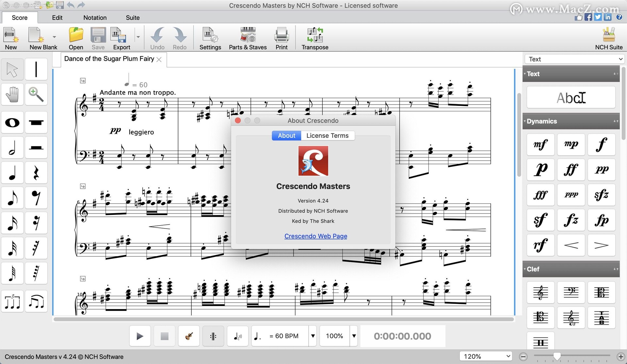Insert fortissimo ff dynamic
Image resolution: width=627 pixels, height=364 pixels.
571,170
